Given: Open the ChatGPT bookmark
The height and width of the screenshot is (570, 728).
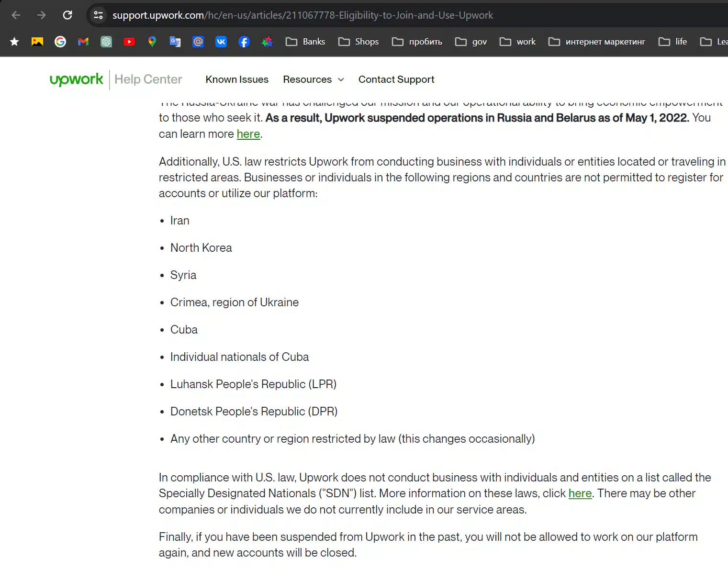Looking at the screenshot, I should pos(106,42).
